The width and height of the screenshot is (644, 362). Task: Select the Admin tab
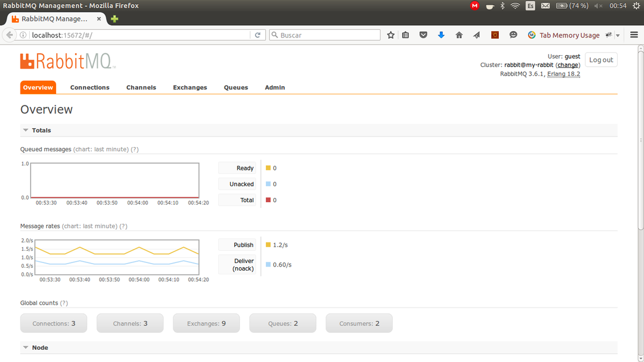275,87
